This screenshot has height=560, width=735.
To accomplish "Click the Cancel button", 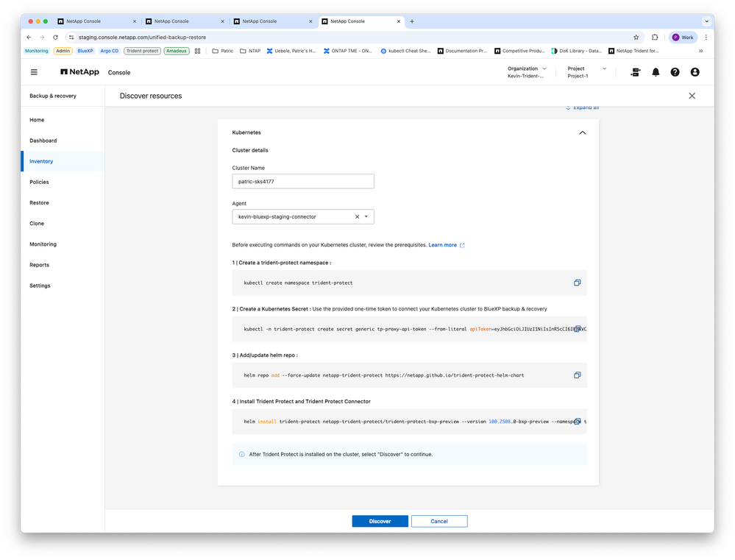I will point(439,521).
